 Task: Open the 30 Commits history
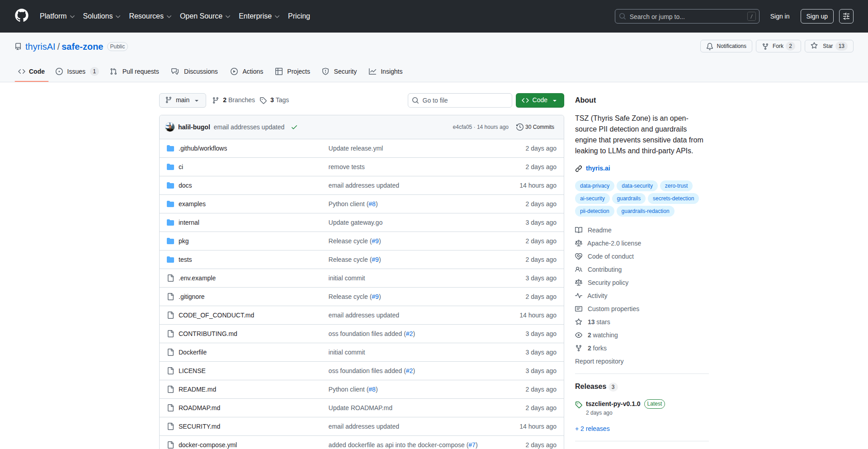point(535,127)
